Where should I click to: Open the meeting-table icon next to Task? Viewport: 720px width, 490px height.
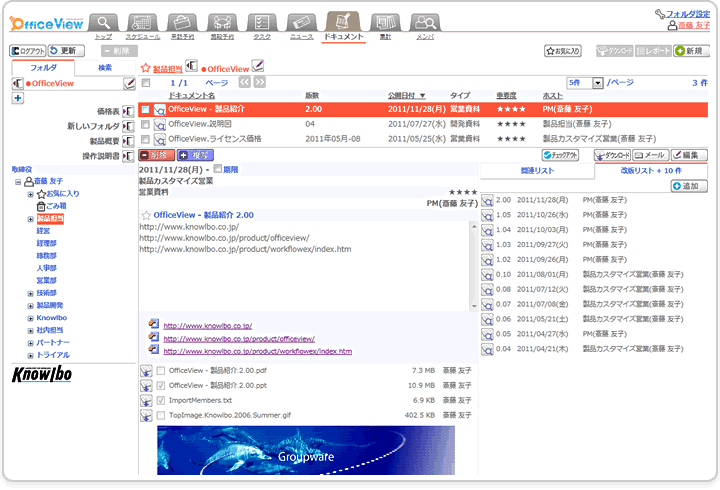pos(222,23)
